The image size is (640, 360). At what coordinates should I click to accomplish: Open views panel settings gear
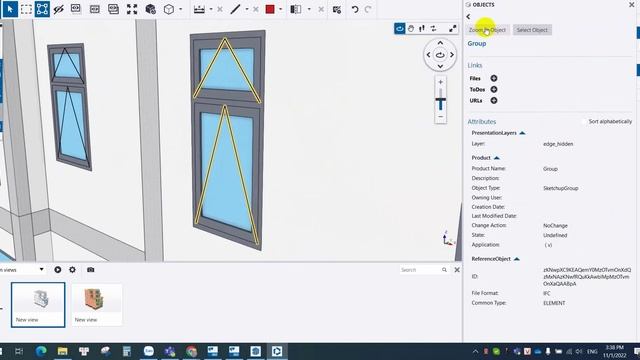(72, 270)
